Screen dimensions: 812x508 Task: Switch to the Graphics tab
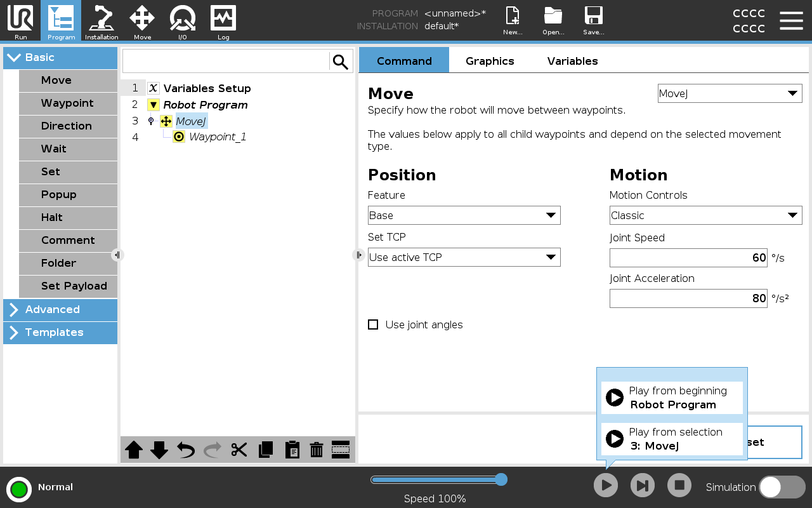(x=490, y=61)
